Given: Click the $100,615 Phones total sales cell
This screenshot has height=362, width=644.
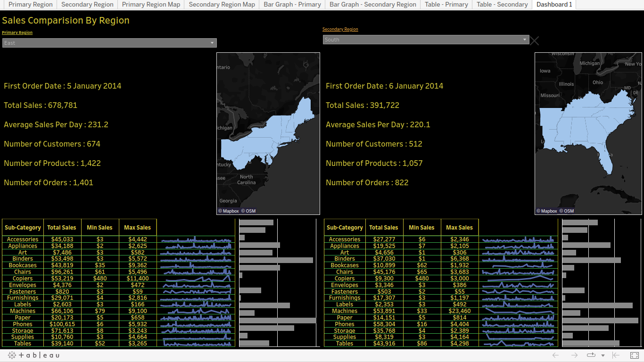Looking at the screenshot, I should click(62, 324).
